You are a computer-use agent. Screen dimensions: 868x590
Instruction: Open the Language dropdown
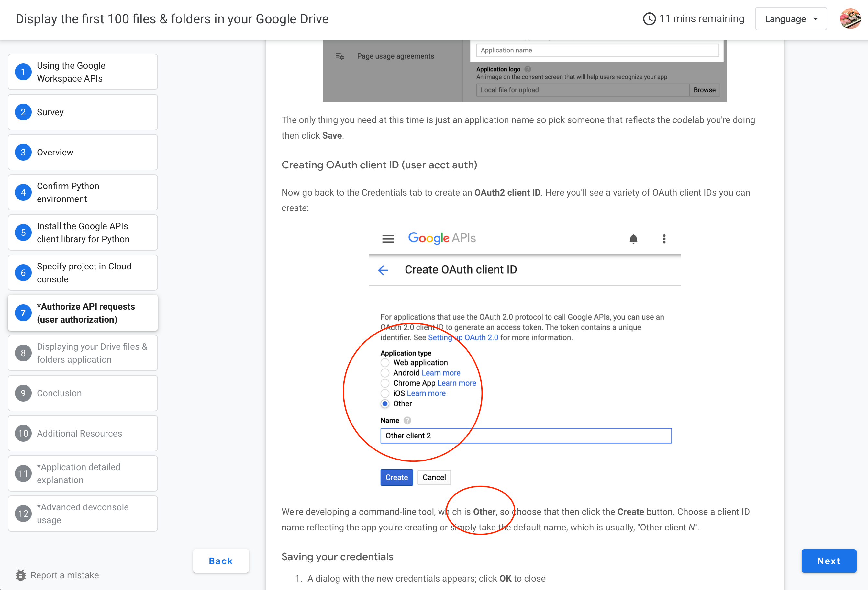click(x=791, y=19)
